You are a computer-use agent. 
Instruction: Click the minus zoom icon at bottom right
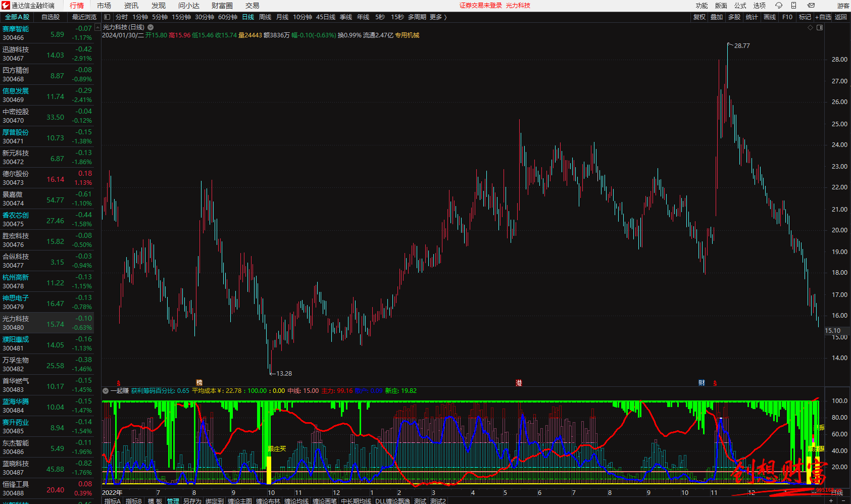click(x=843, y=500)
